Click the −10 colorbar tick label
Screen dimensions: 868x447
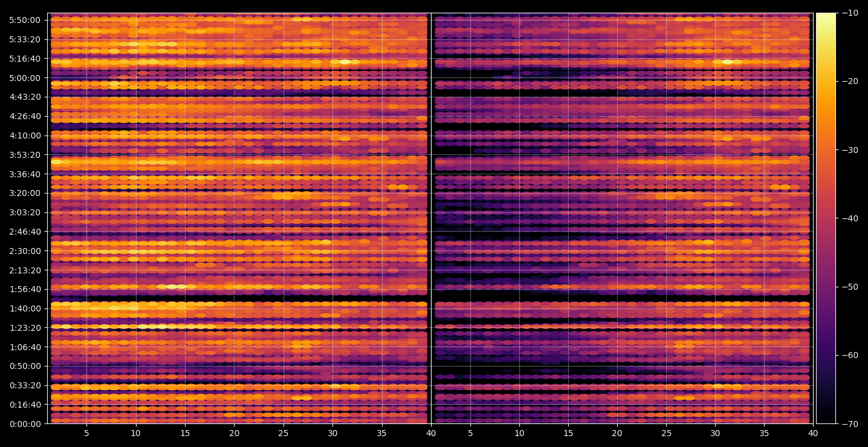(x=849, y=13)
